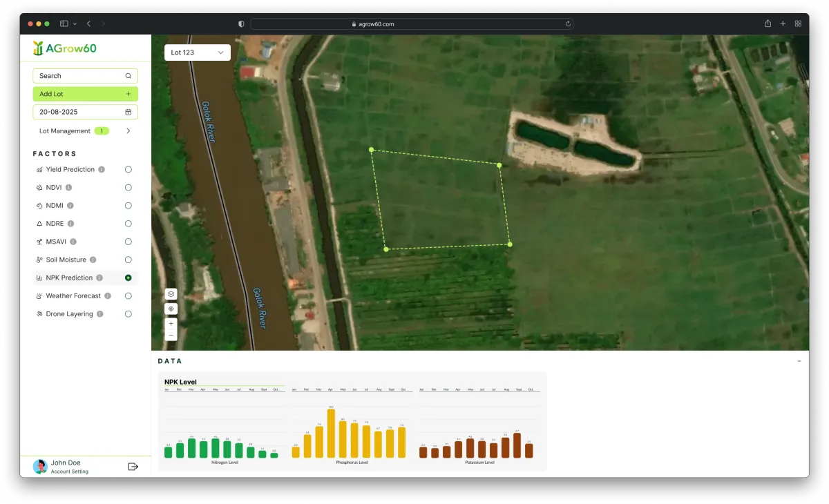Image resolution: width=829 pixels, height=504 pixels.
Task: Click the AGrow60 logo
Action: (65, 48)
